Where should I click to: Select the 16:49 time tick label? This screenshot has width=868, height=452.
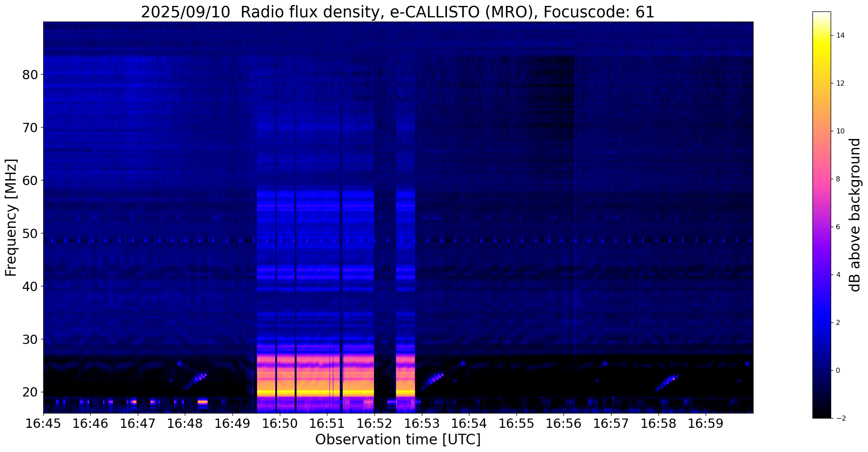pos(232,424)
